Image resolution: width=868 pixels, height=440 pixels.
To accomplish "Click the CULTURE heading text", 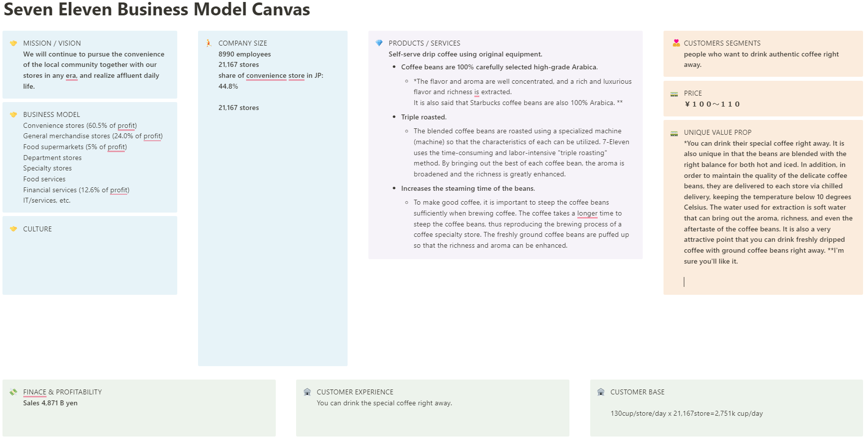I will click(38, 229).
